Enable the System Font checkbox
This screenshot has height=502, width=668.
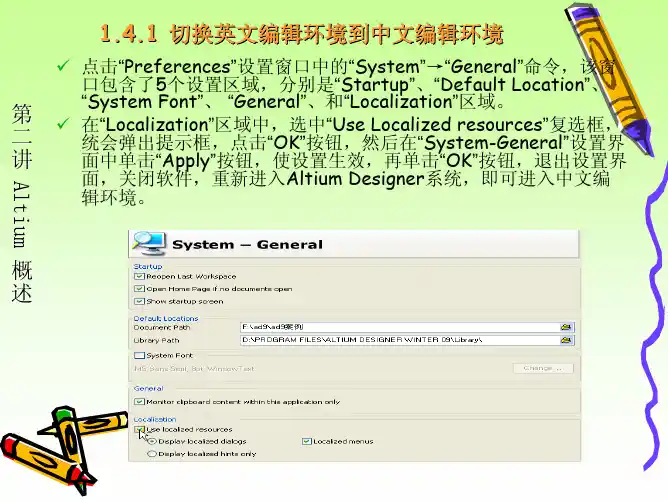(139, 355)
